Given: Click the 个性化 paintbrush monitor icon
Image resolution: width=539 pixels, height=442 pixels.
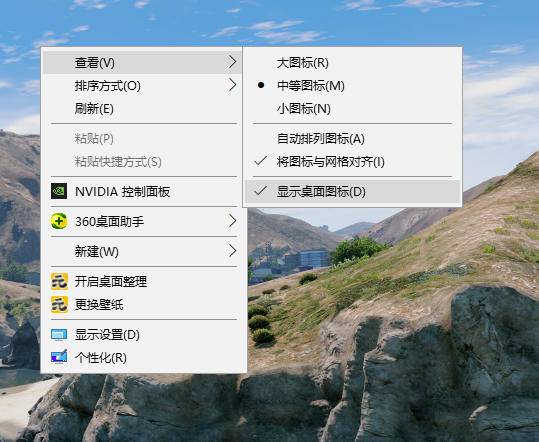Looking at the screenshot, I should [59, 357].
